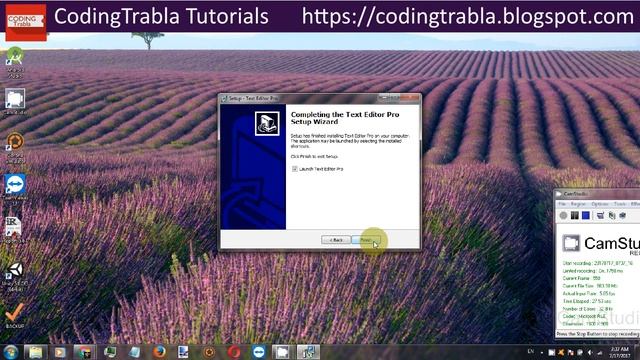
Task: Open the Tools menu in CamStudio
Action: click(x=620, y=204)
